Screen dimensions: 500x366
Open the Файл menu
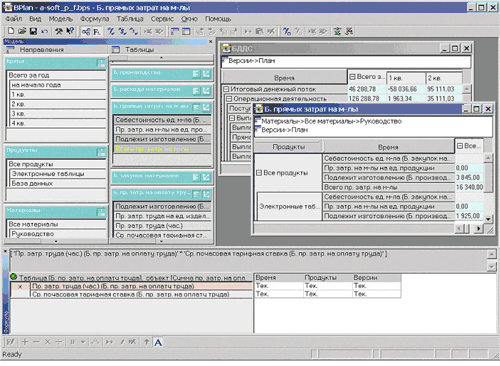[x=14, y=19]
